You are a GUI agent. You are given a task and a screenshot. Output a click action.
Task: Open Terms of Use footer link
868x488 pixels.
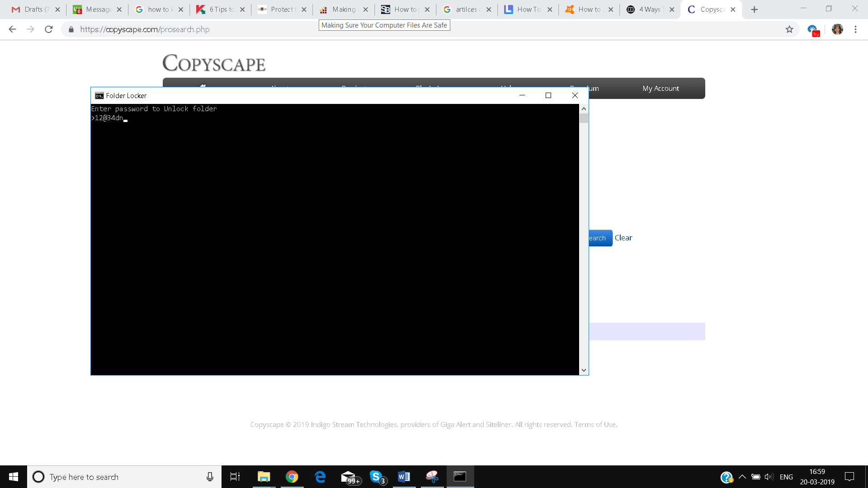[595, 425]
